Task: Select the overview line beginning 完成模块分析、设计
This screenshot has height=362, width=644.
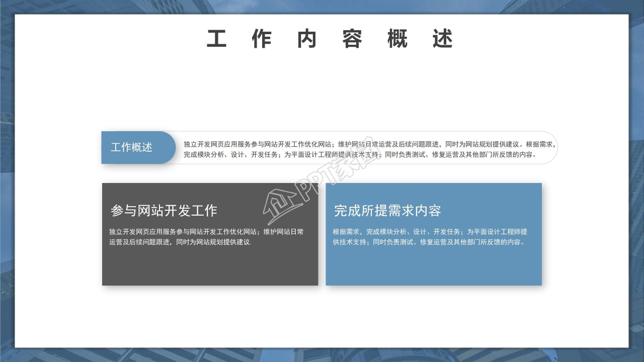Action: coord(360,154)
